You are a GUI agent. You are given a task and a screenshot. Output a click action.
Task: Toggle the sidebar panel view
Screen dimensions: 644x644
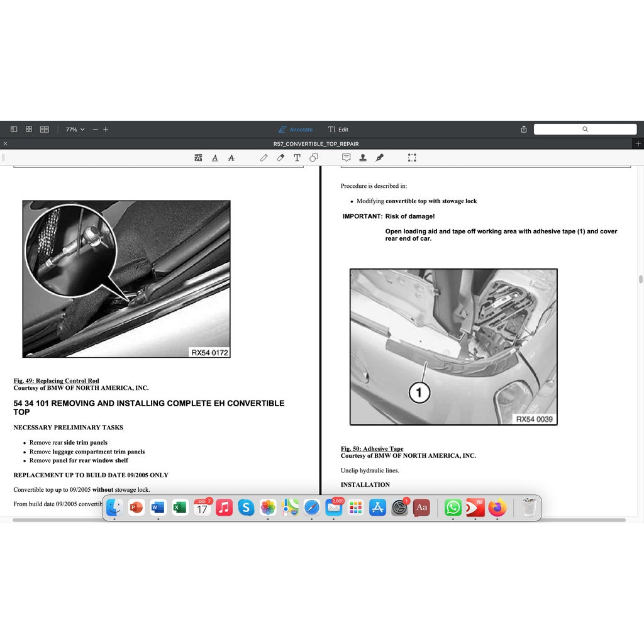[x=14, y=129]
